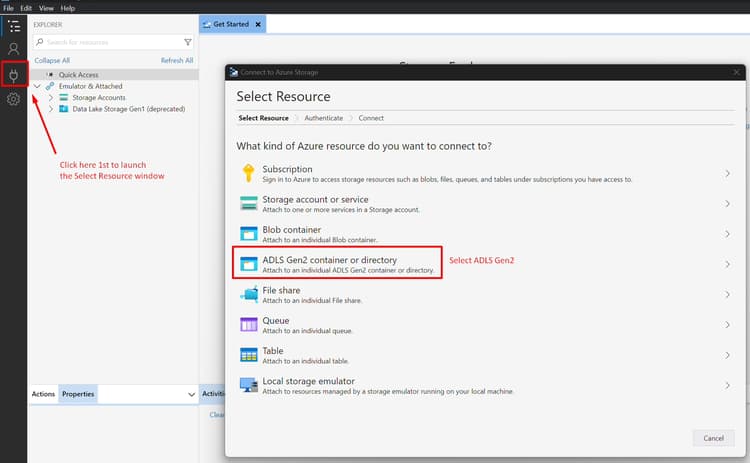
Task: Click chevron arrow on Local storage emulator row
Action: tap(727, 386)
